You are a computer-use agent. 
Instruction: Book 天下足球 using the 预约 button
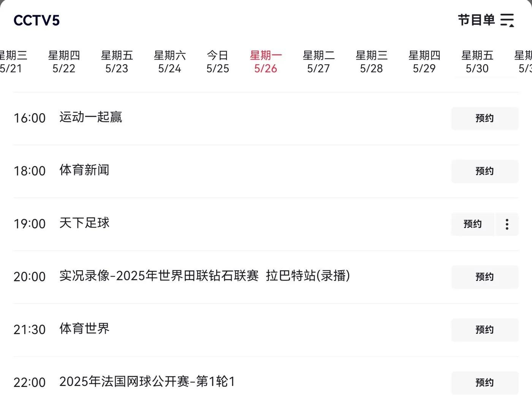pyautogui.click(x=473, y=224)
